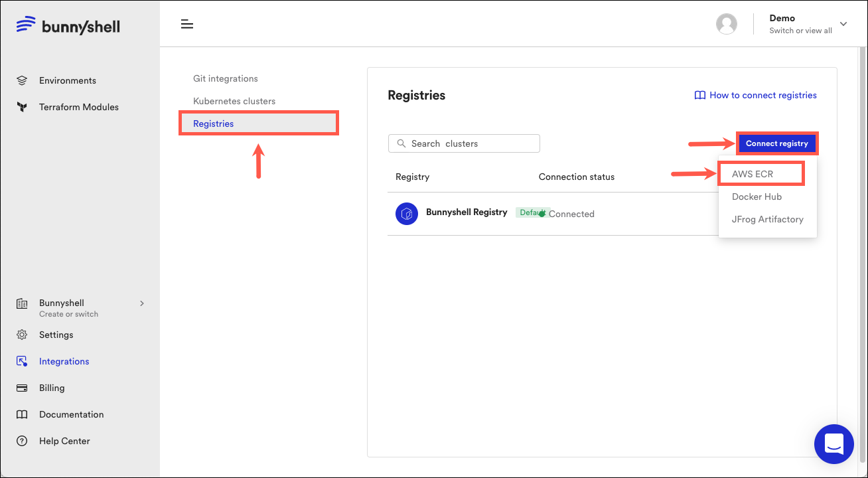Go to Settings
The image size is (868, 478).
(56, 335)
